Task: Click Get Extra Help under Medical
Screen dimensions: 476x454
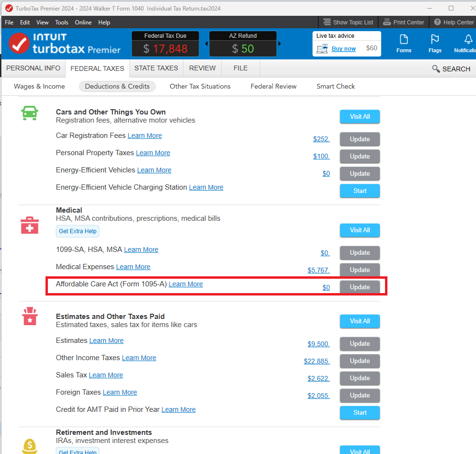Action: 78,231
